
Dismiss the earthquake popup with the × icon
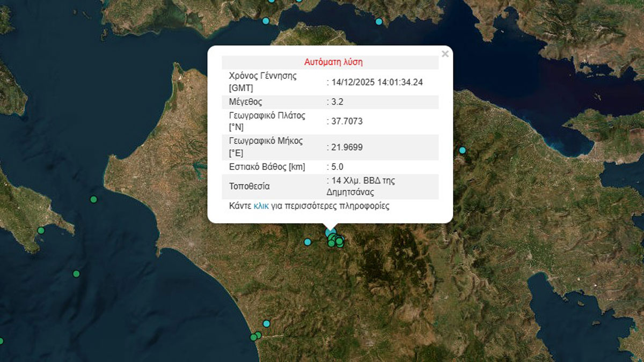tap(444, 53)
